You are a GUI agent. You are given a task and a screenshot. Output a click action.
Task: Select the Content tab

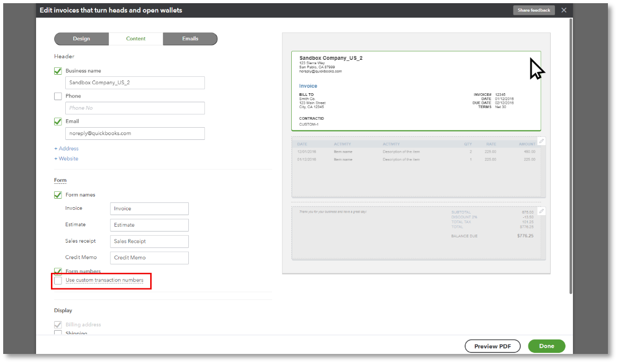click(x=136, y=39)
